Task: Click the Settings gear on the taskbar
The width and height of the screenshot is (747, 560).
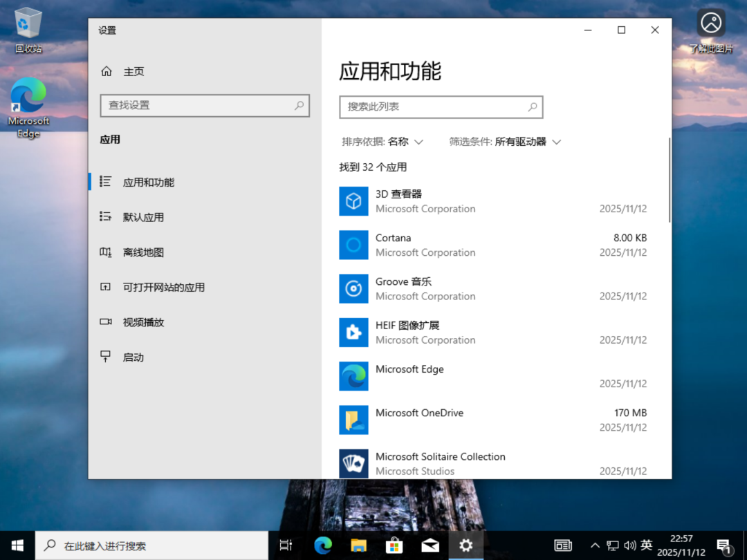Action: click(x=466, y=545)
